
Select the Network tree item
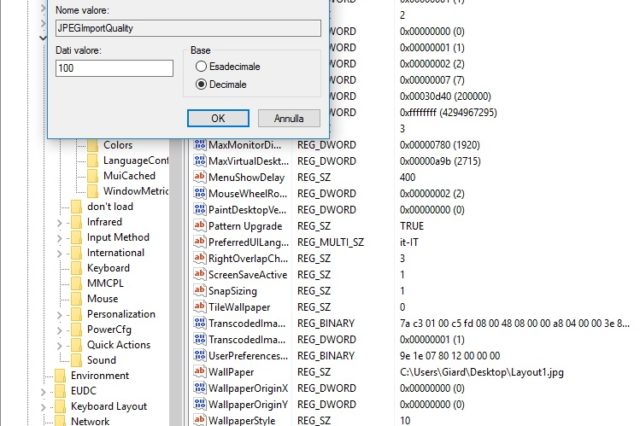pyautogui.click(x=90, y=421)
